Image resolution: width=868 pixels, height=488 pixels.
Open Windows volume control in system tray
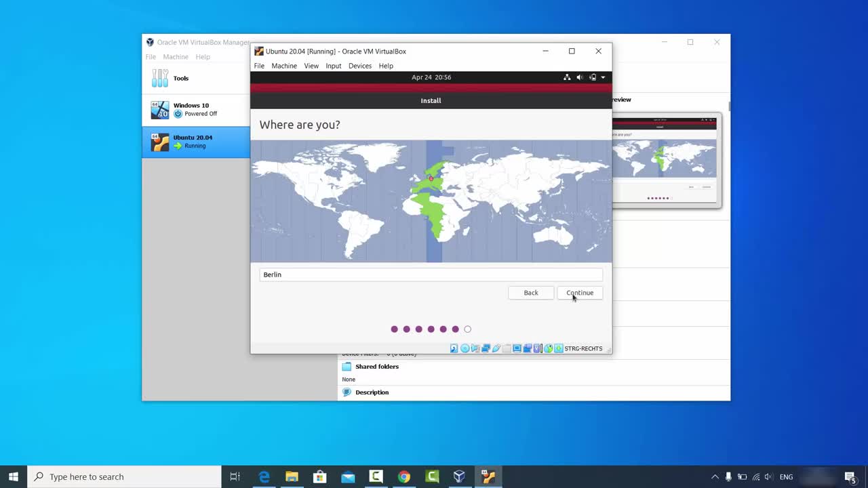pyautogui.click(x=768, y=476)
